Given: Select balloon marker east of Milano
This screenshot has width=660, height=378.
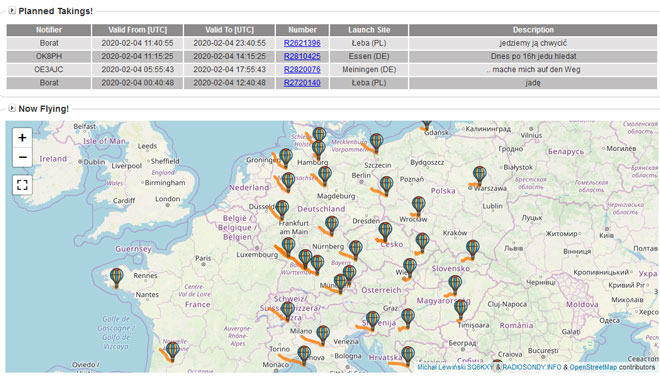Looking at the screenshot, I should pos(323,335).
